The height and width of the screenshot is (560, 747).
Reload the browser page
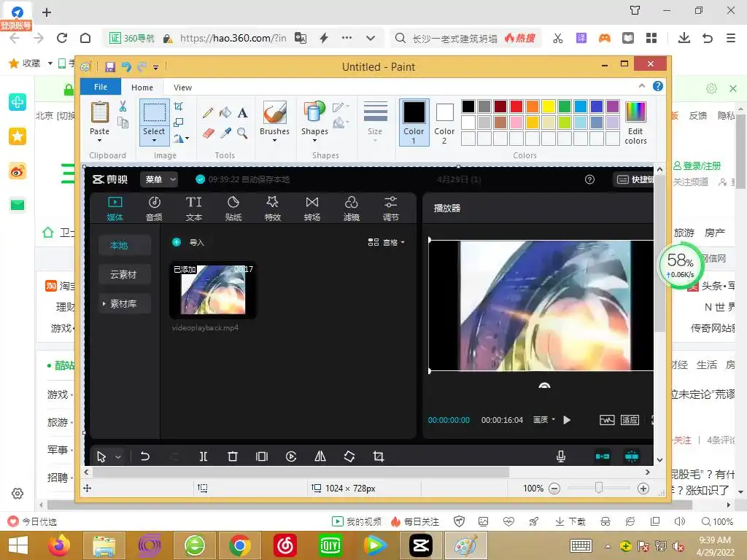[62, 38]
